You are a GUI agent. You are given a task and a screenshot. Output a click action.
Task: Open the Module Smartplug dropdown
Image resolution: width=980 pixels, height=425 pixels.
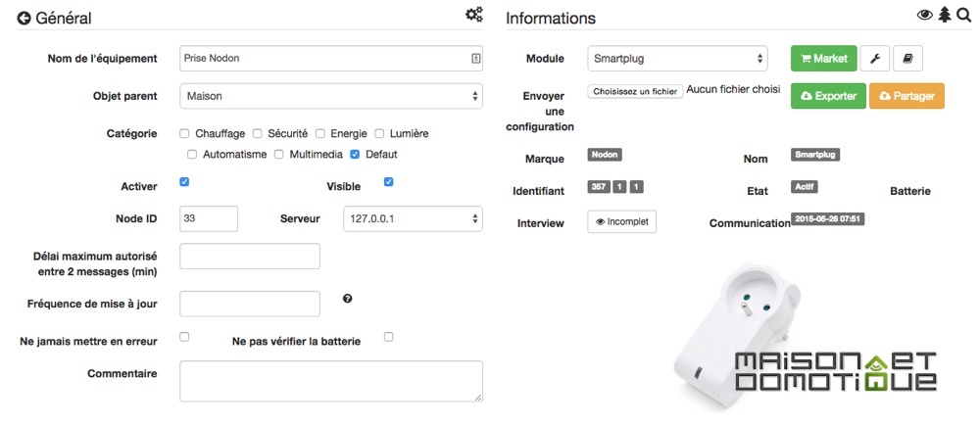677,59
